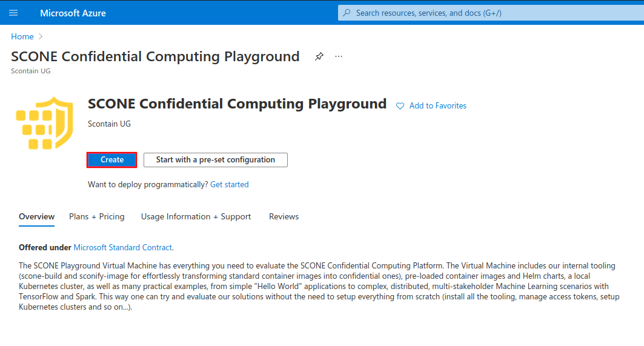Click the heart Add to Favorites icon
Image resolution: width=644 pixels, height=346 pixels.
click(x=400, y=106)
